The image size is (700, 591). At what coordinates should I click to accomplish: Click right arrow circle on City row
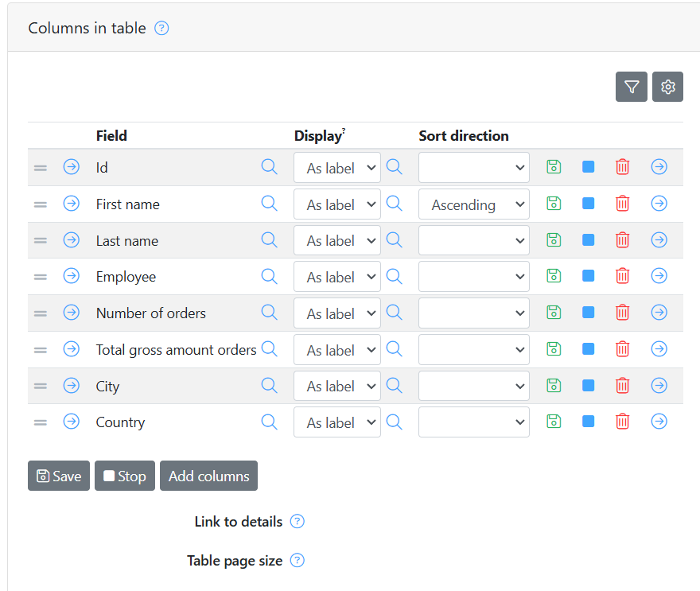(x=659, y=385)
